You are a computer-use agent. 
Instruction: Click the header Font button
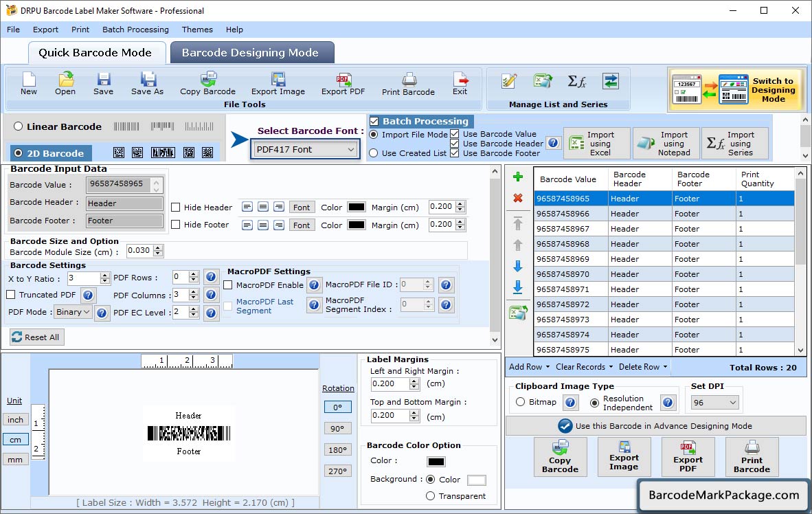(x=302, y=208)
